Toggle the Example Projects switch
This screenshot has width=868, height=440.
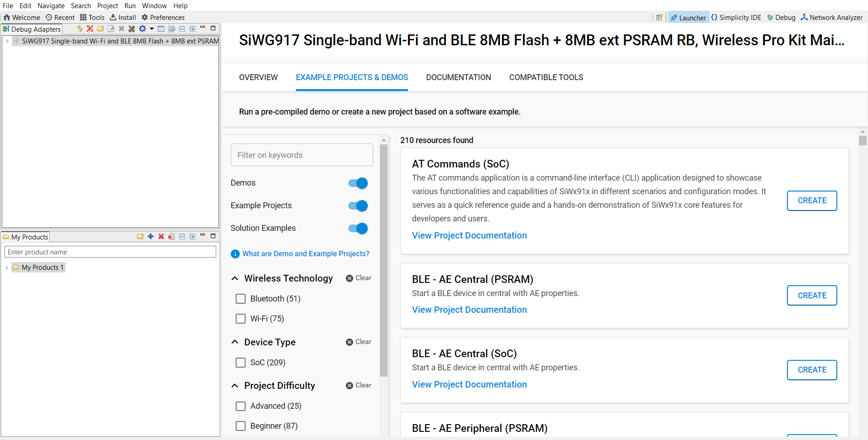coord(358,206)
